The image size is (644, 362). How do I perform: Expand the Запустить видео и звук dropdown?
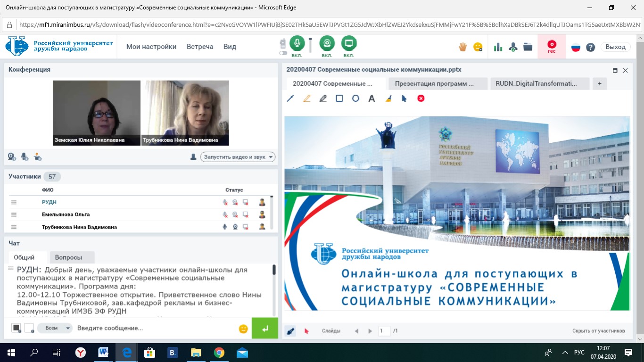coord(238,157)
